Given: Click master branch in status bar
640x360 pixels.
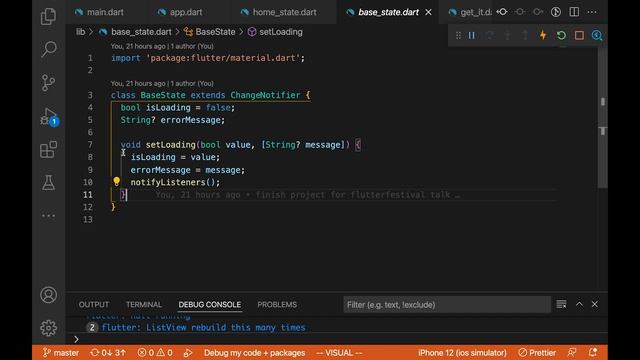Looking at the screenshot, I should 61,353.
